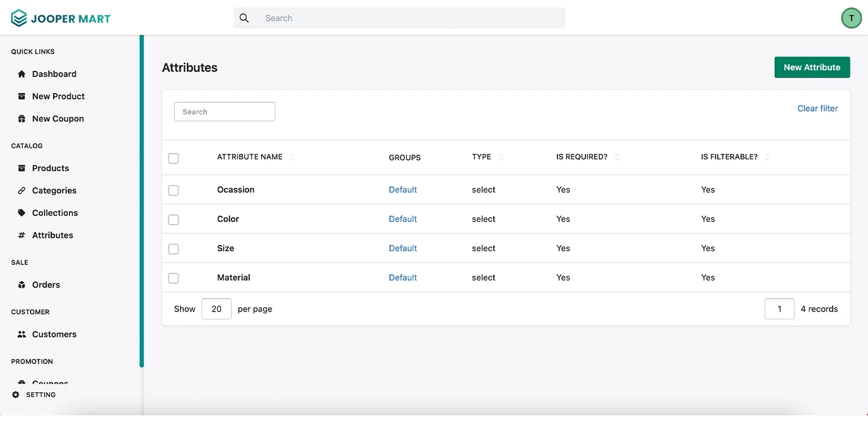The image size is (868, 441).
Task: Sort by Attribute Name using its sort arrows
Action: point(292,157)
